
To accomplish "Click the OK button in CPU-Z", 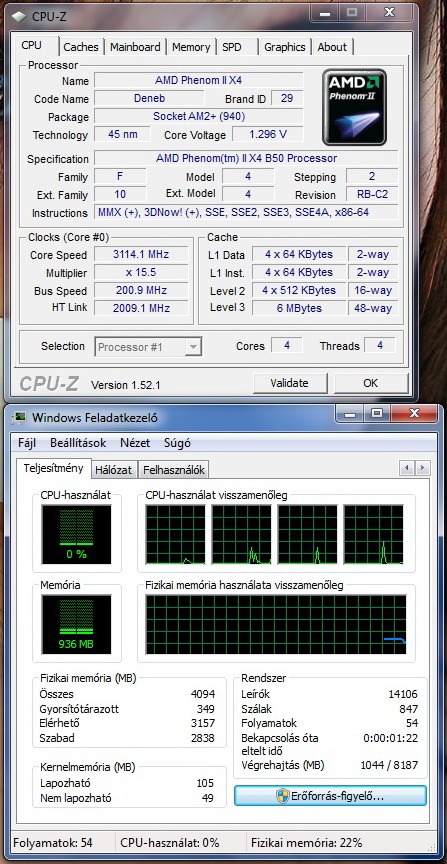I will 371,383.
